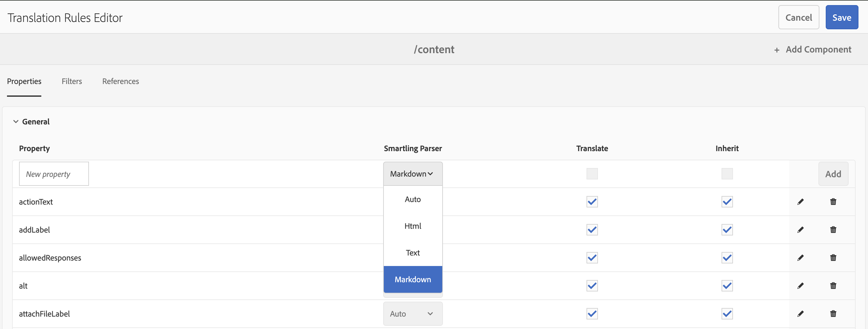
Task: Select Auto in the parser list
Action: (412, 199)
